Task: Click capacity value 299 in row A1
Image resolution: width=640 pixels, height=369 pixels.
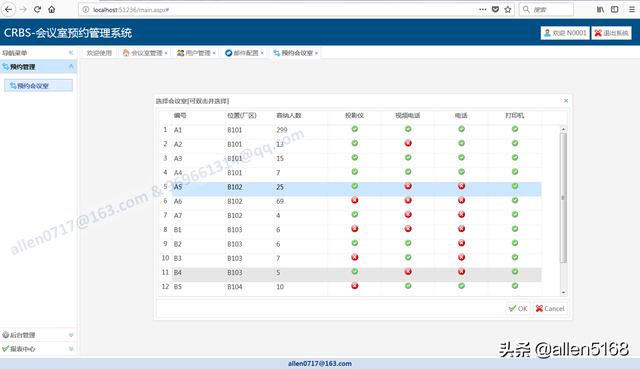Action: [282, 130]
